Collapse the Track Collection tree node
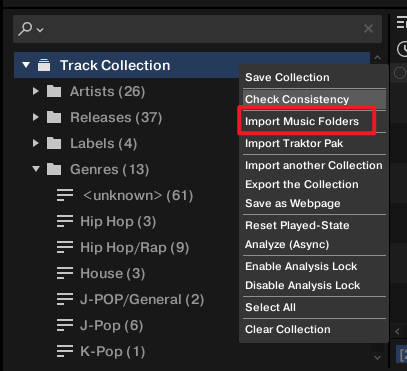Image resolution: width=407 pixels, height=371 pixels. point(26,65)
